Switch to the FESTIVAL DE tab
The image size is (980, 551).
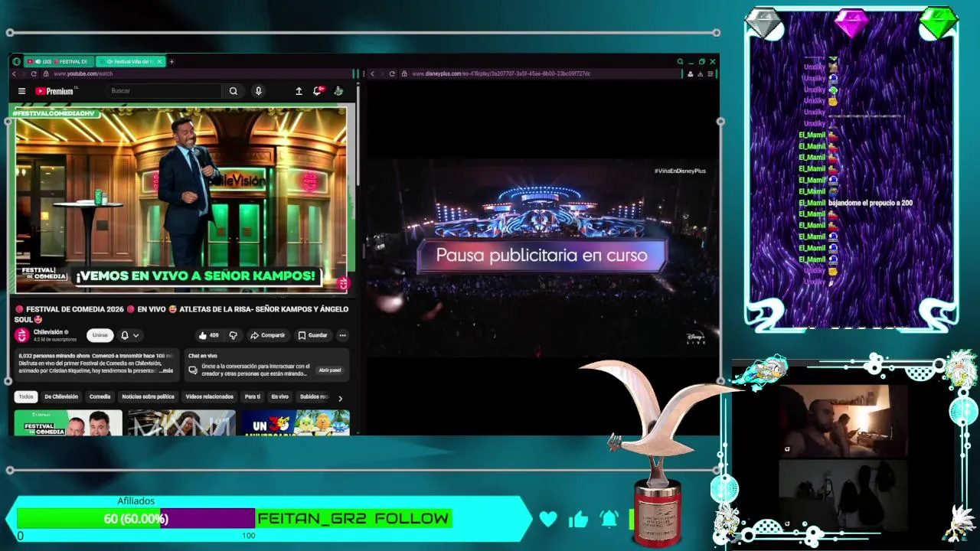point(58,62)
